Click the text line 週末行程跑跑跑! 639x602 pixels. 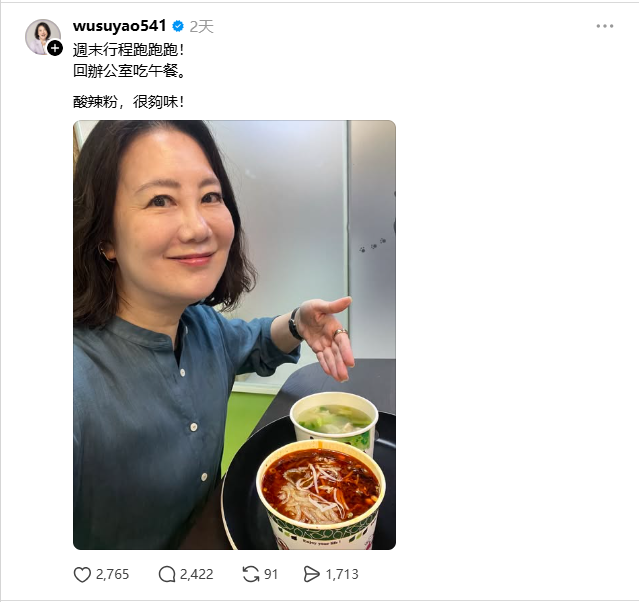(129, 50)
